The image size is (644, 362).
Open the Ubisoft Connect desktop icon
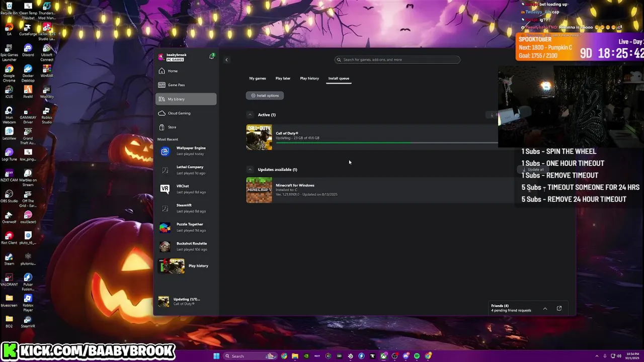[x=47, y=52]
